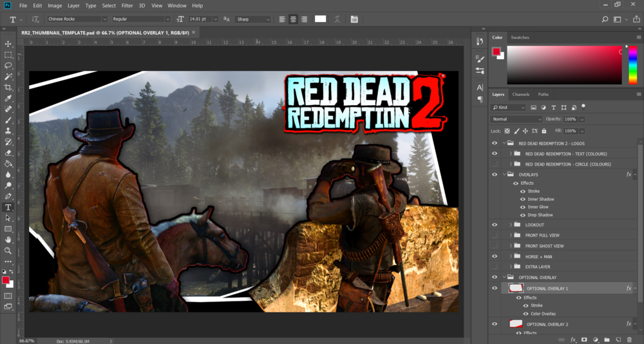Select the Lasso tool
The width and height of the screenshot is (644, 344).
point(8,66)
